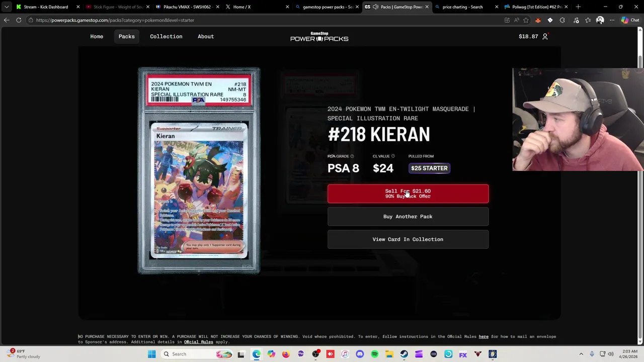Close the Packs GameStop tab
This screenshot has width=644, height=362.
[427, 7]
